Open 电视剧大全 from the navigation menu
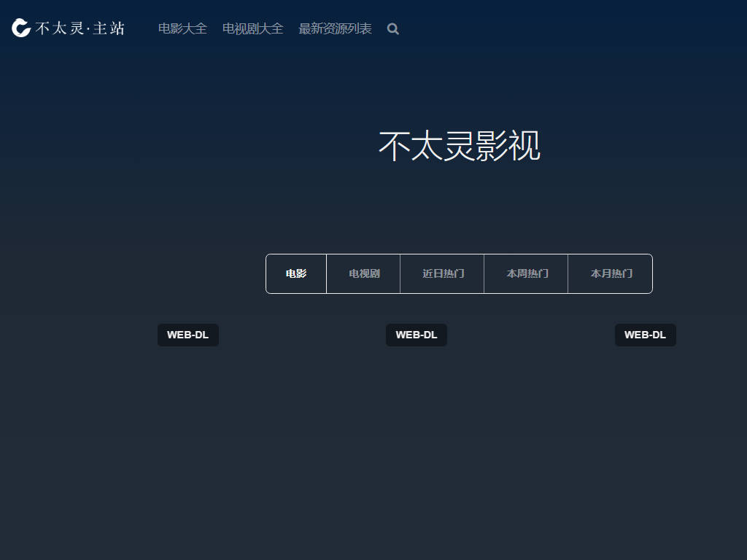This screenshot has height=560, width=747. click(x=252, y=29)
